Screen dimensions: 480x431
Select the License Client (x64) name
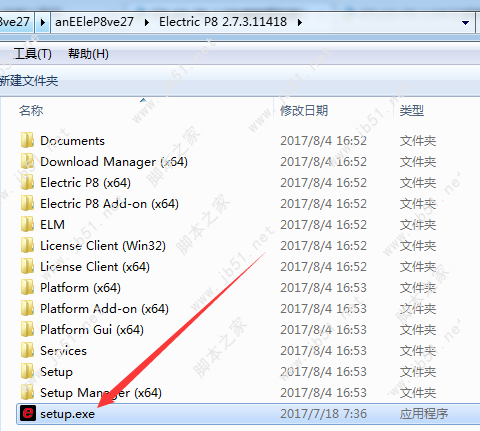click(x=95, y=267)
